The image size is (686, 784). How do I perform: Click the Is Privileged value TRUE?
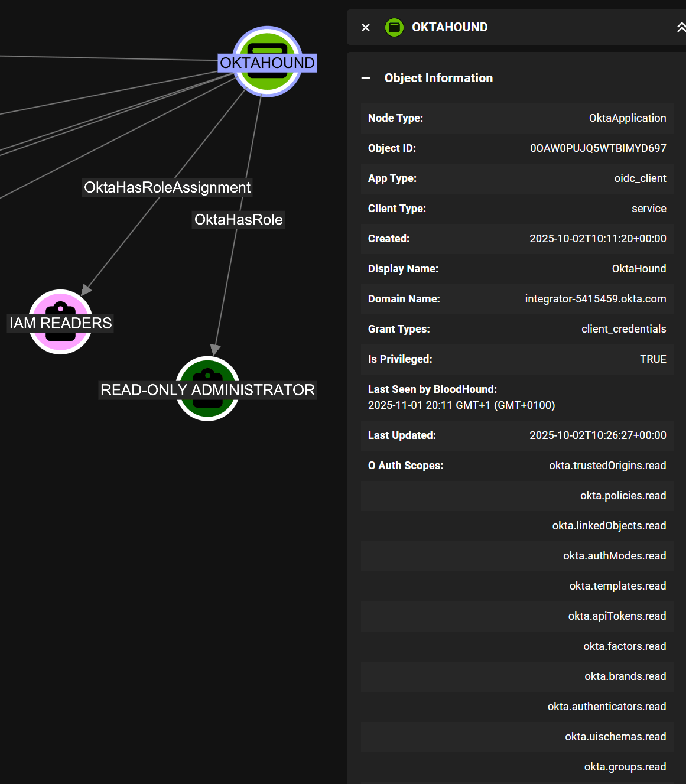click(653, 359)
